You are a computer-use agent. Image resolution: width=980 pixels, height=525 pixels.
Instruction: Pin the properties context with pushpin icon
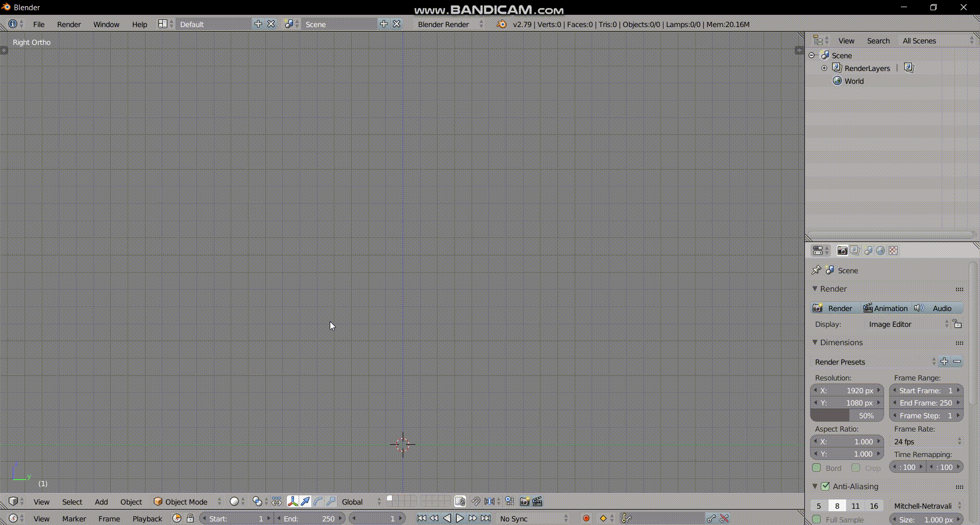tap(816, 270)
